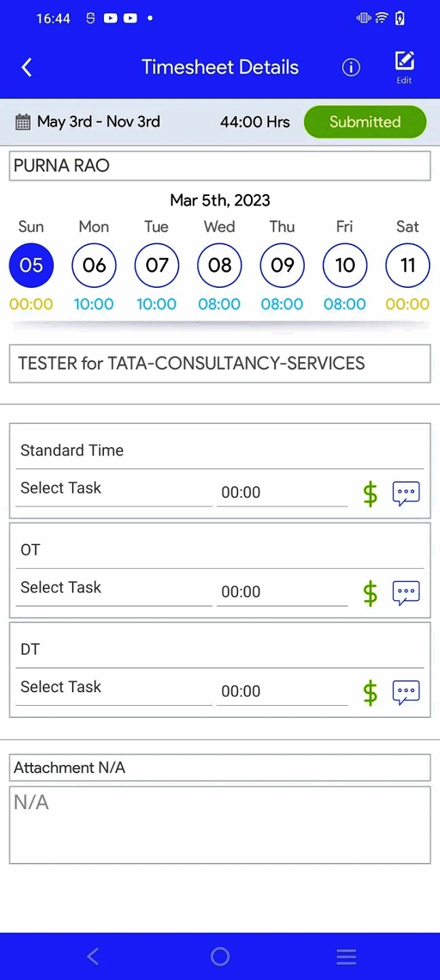
Task: Tap the back arrow in the header
Action: (27, 67)
